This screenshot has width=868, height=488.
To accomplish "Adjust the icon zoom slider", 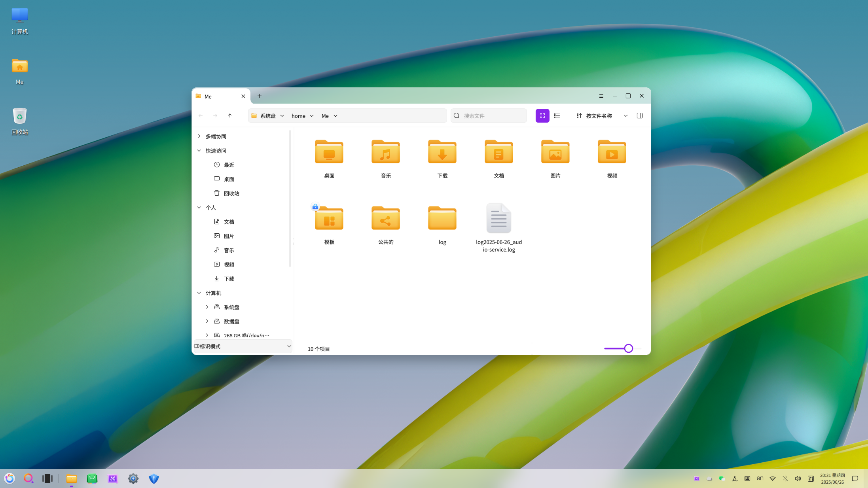I will 628,348.
